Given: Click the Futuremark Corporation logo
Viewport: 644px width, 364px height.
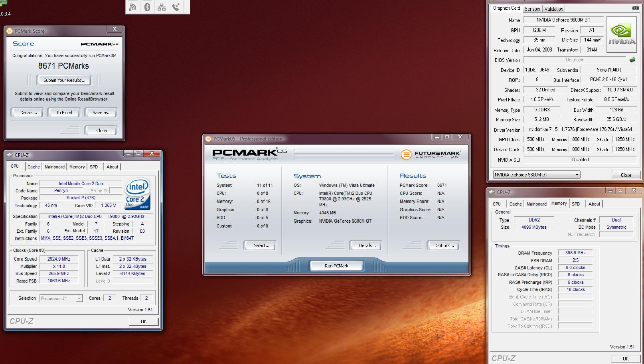Looking at the screenshot, I should point(431,154).
